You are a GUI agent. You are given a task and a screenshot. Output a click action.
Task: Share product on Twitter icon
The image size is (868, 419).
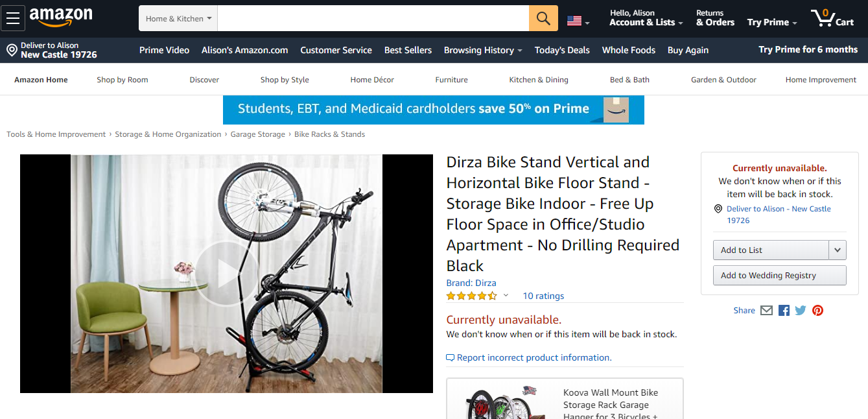tap(801, 311)
